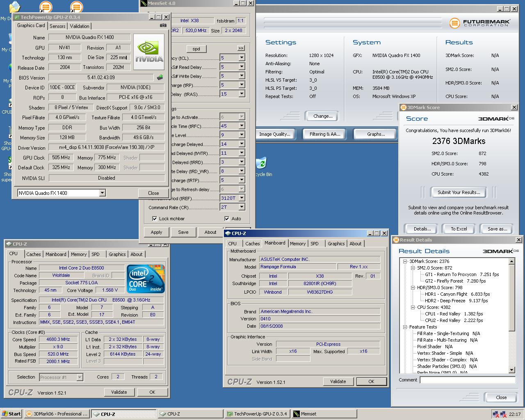Click the GPU-Z screenshot camera icon
Viewport: 525px width, 420px height.
tap(163, 25)
